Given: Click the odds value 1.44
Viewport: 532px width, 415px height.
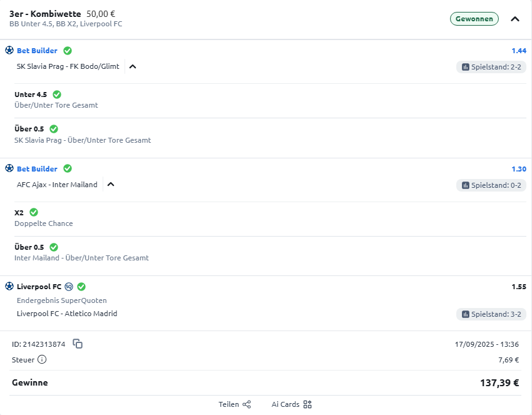Looking at the screenshot, I should tap(519, 51).
